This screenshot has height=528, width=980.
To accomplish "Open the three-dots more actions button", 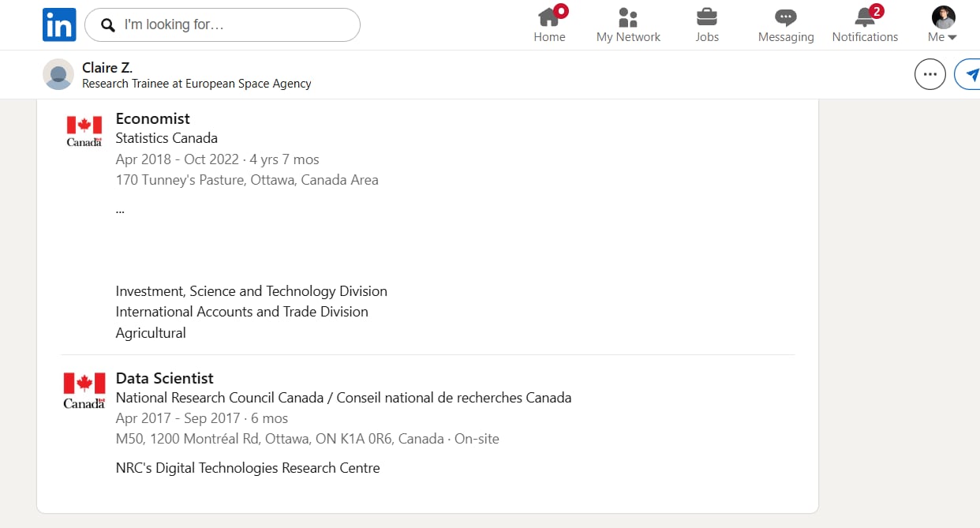I will [x=930, y=75].
